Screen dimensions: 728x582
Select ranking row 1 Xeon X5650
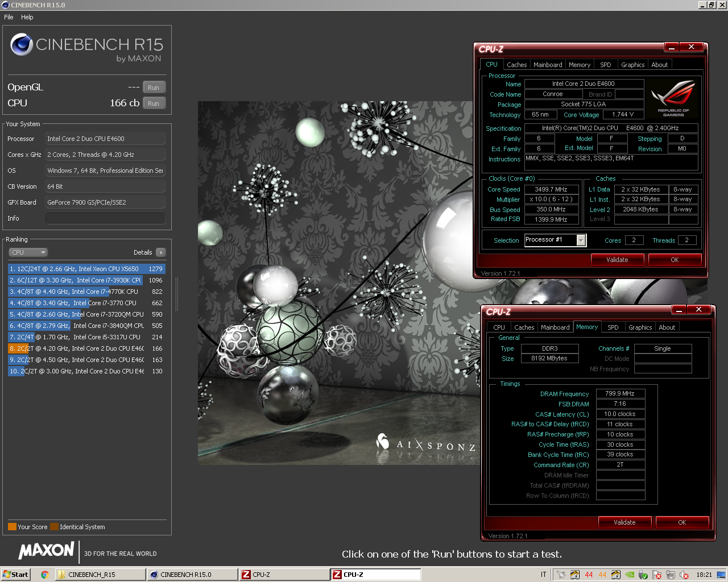86,269
